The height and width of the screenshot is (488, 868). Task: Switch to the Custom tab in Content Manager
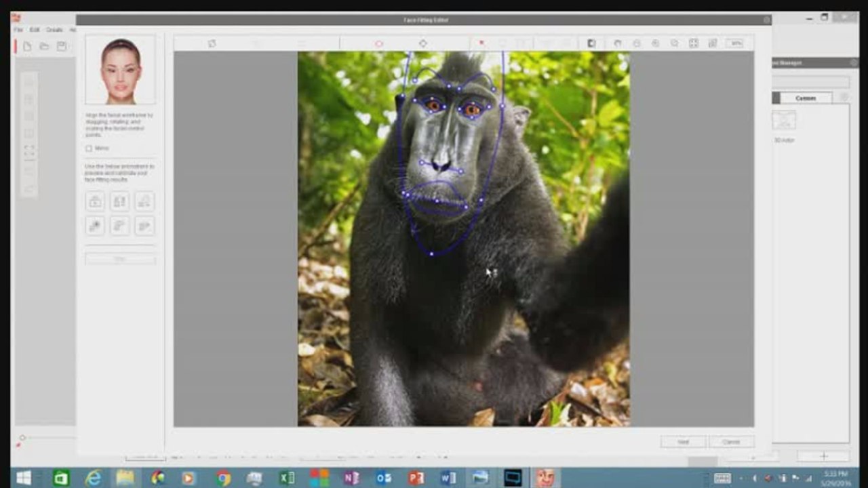coord(806,98)
